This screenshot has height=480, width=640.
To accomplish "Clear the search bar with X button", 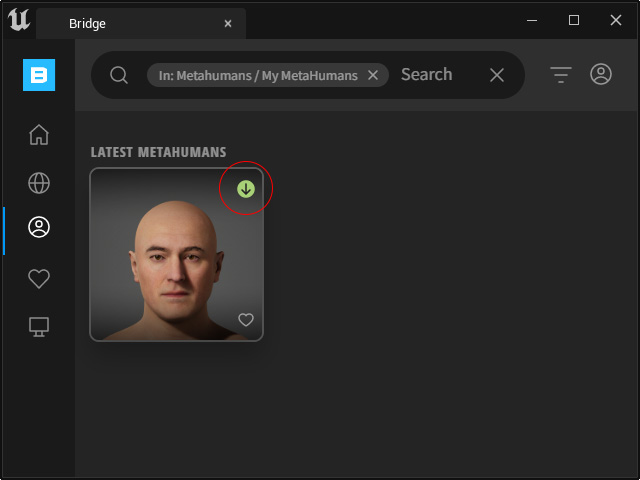I will coord(497,75).
